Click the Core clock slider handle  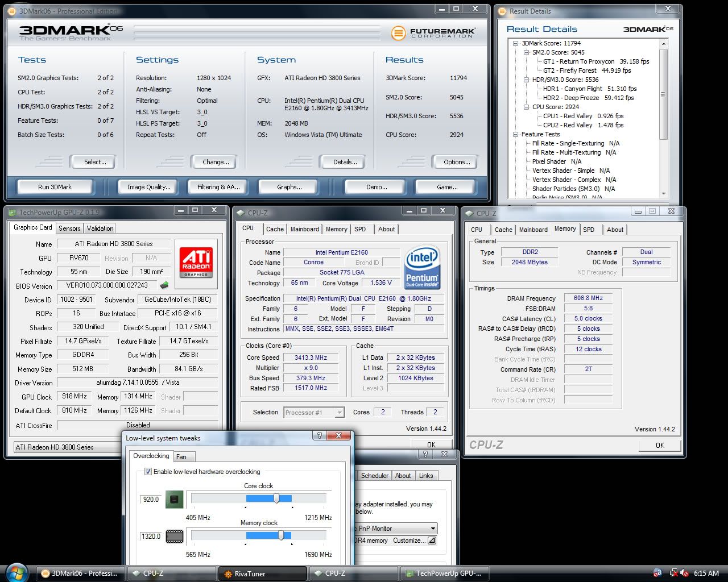[276, 498]
